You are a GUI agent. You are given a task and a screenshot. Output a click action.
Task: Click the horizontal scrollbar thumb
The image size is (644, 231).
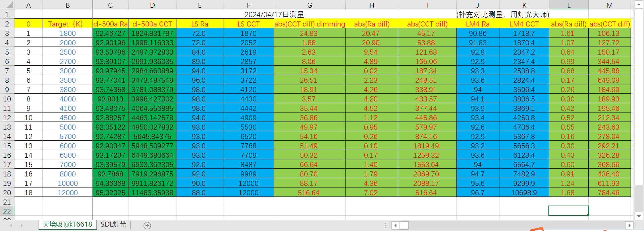(404, 225)
